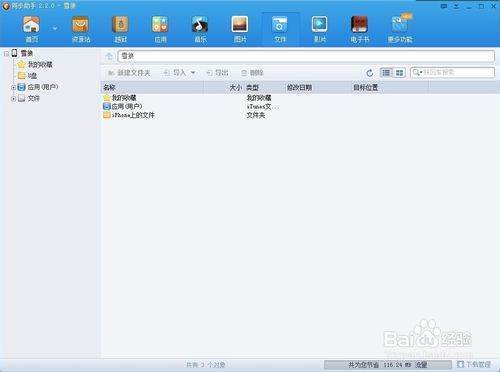Select 文件 in sidebar tree
The height and width of the screenshot is (372, 500).
pos(33,98)
